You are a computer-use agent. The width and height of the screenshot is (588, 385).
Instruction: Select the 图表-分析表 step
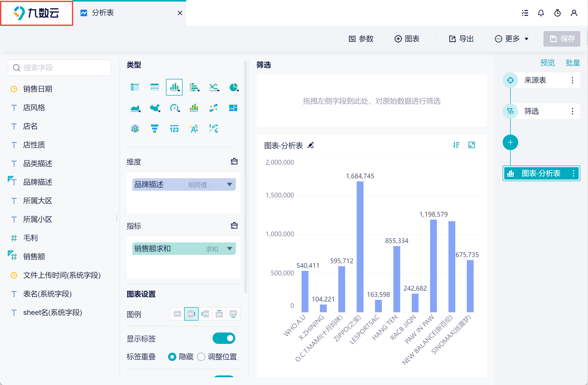[x=541, y=173]
